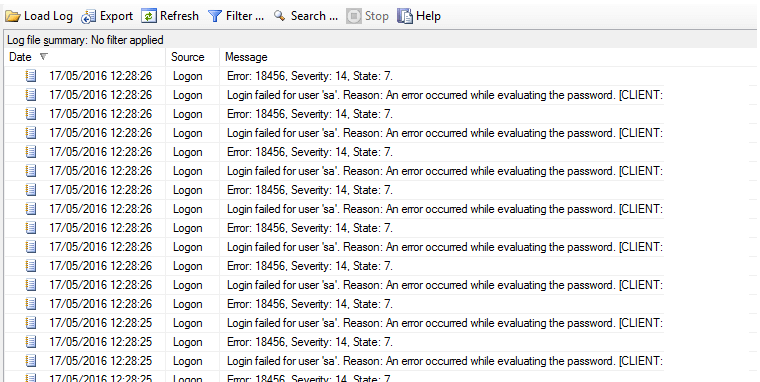Click the Export toolbar button
The width and height of the screenshot is (760, 382).
pos(107,16)
